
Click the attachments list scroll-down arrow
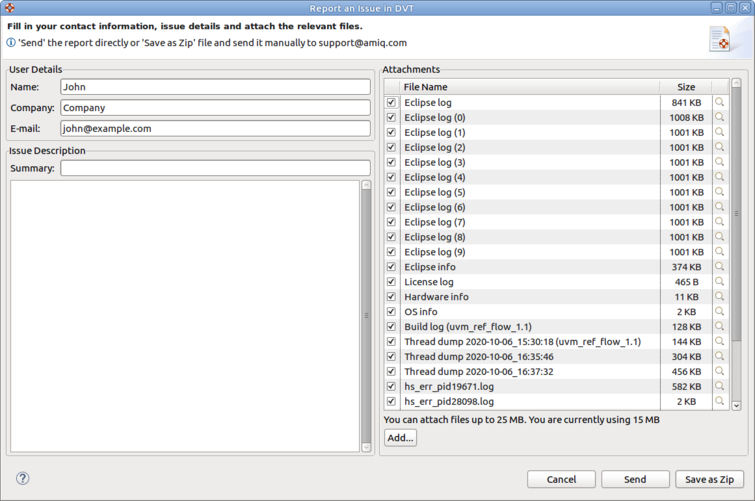coord(736,406)
